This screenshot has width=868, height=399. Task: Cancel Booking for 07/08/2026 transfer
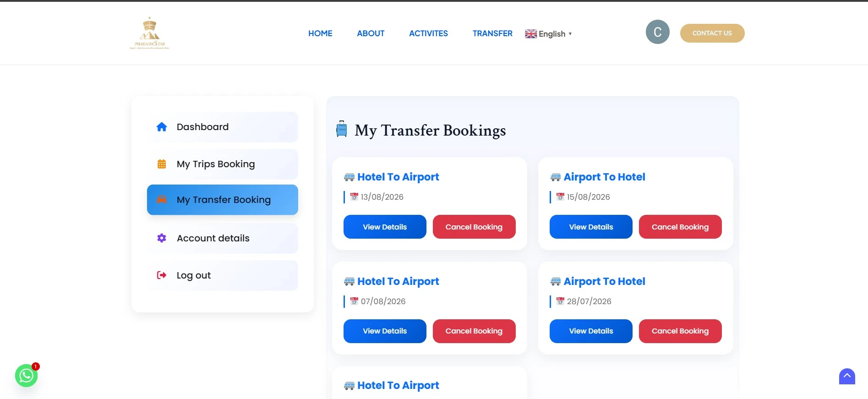point(474,331)
